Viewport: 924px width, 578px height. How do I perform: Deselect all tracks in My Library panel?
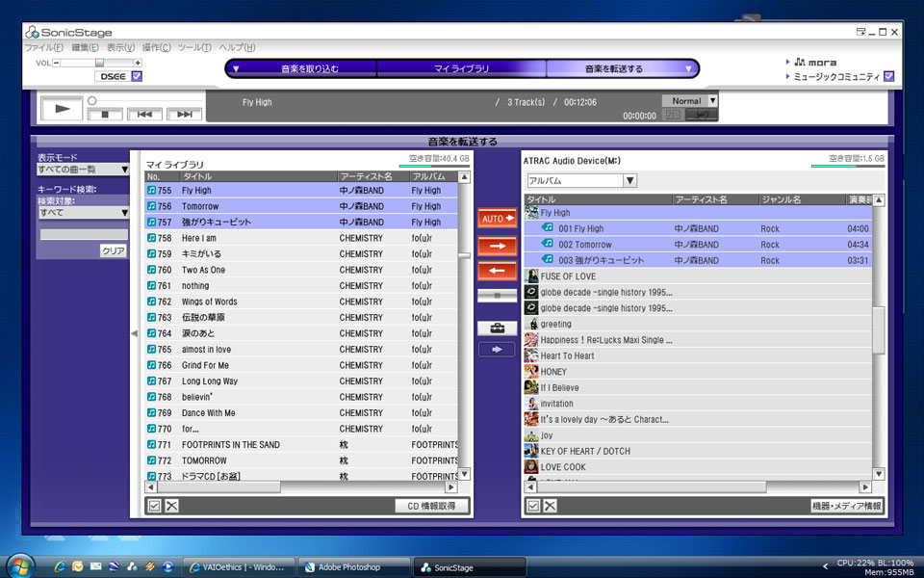pyautogui.click(x=171, y=506)
